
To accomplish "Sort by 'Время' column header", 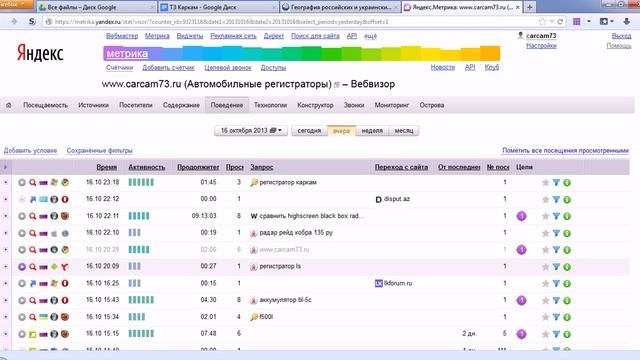I will click(x=107, y=167).
